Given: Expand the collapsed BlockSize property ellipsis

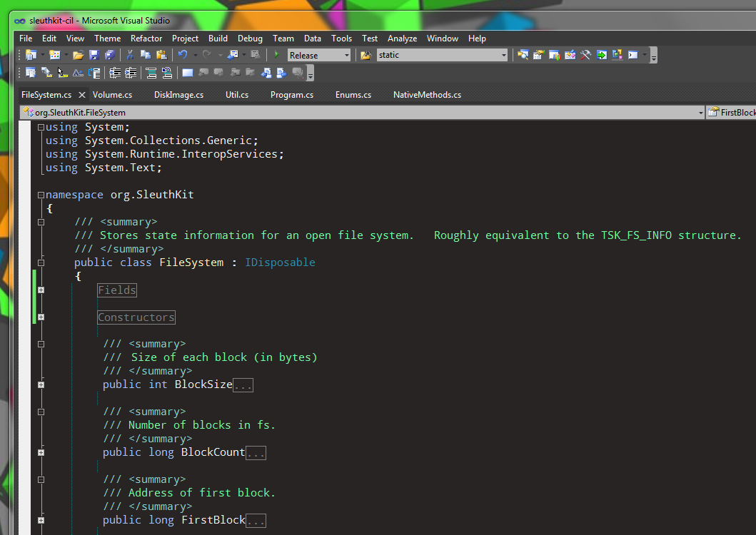Looking at the screenshot, I should [x=243, y=385].
